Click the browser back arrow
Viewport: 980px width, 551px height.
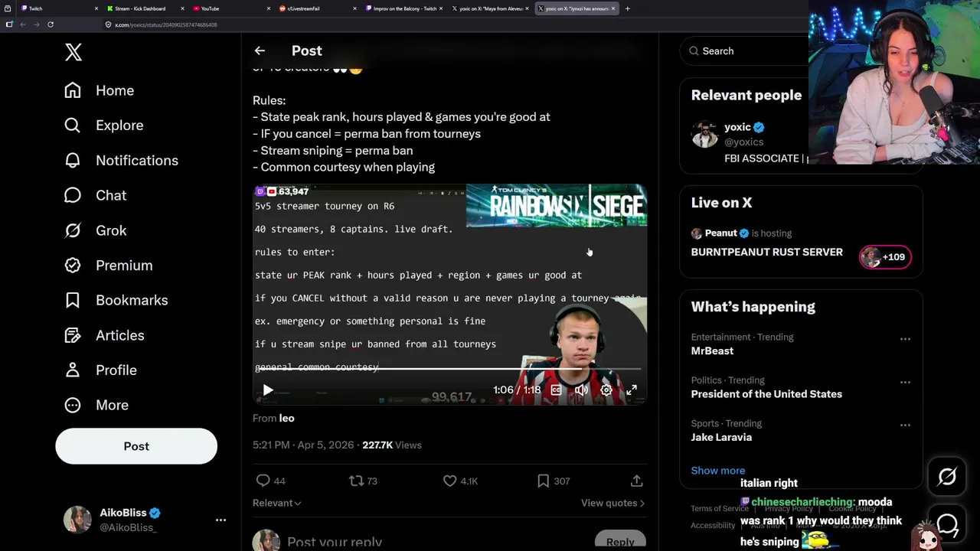23,24
